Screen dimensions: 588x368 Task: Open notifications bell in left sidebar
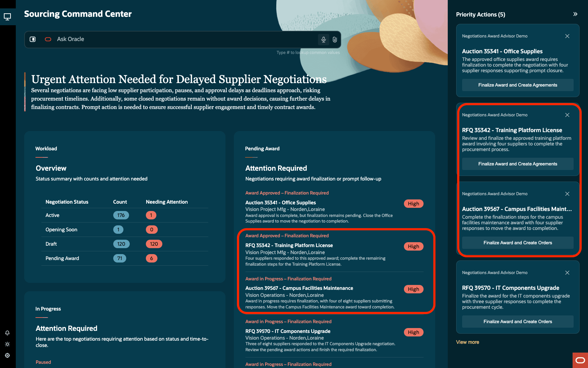(x=7, y=333)
